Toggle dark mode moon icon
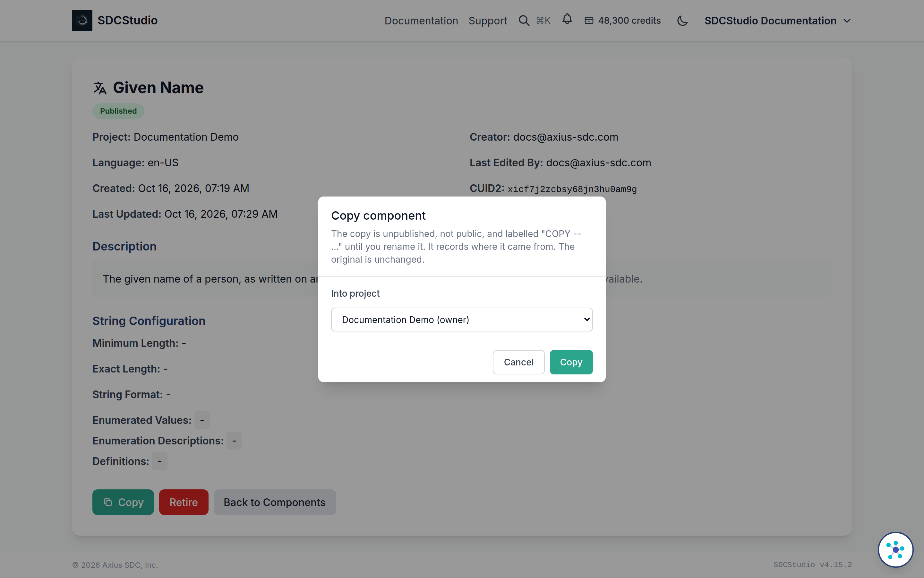924x578 pixels. click(682, 21)
